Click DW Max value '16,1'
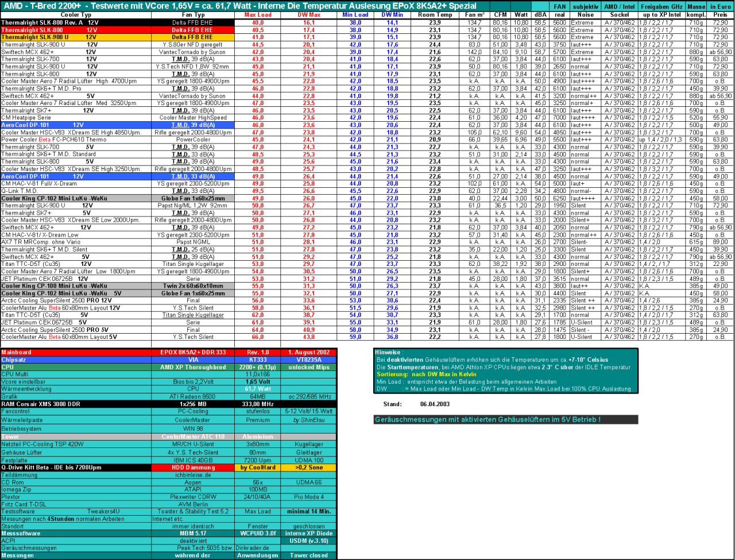The width and height of the screenshot is (735, 560). 309,22
